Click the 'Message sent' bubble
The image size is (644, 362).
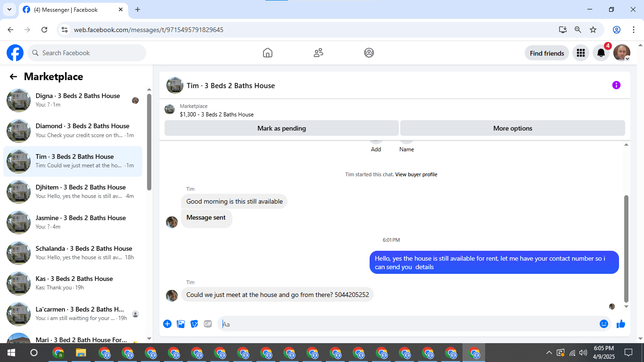[x=206, y=218]
